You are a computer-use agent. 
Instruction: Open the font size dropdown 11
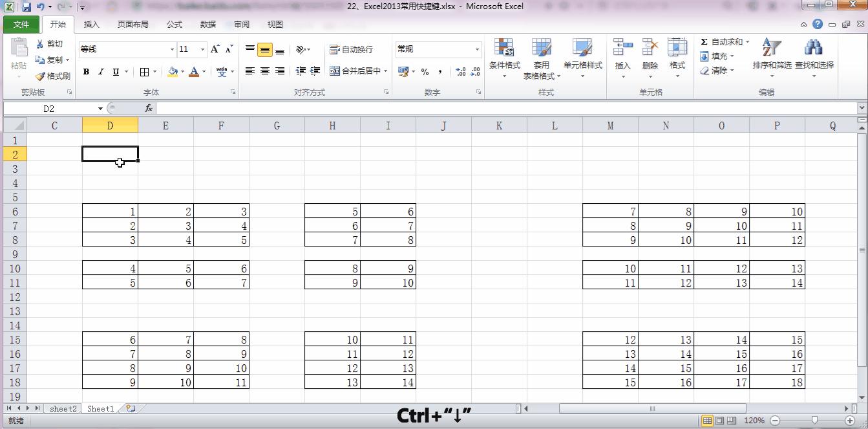pyautogui.click(x=202, y=49)
